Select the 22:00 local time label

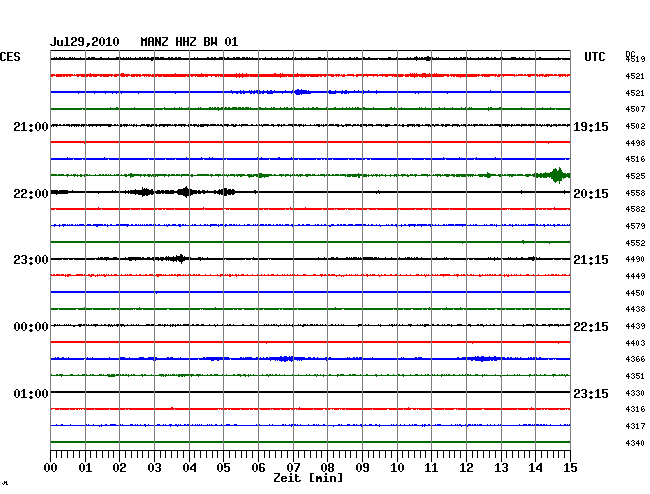[30, 193]
